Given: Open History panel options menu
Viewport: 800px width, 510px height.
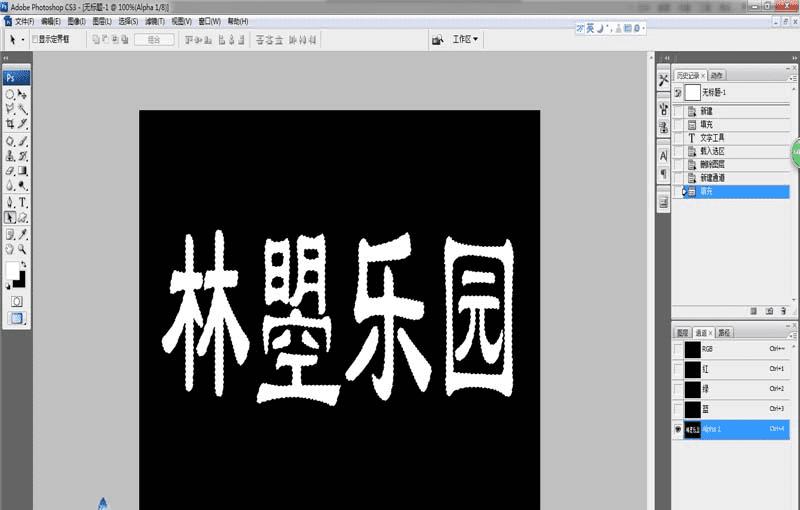Looking at the screenshot, I should coord(793,78).
